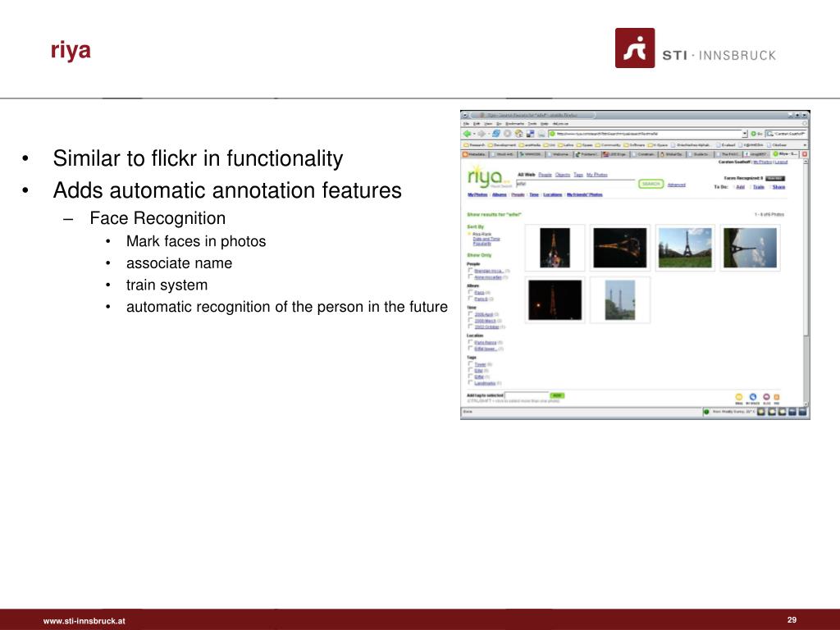Click the grey Forward arrow in Firefox
This screenshot has height=630, width=840.
pos(481,134)
